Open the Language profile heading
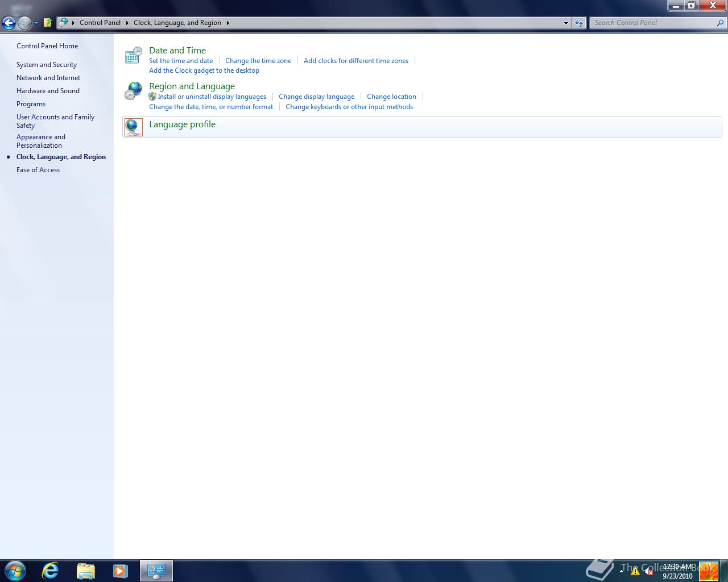728x582 pixels. pos(182,124)
